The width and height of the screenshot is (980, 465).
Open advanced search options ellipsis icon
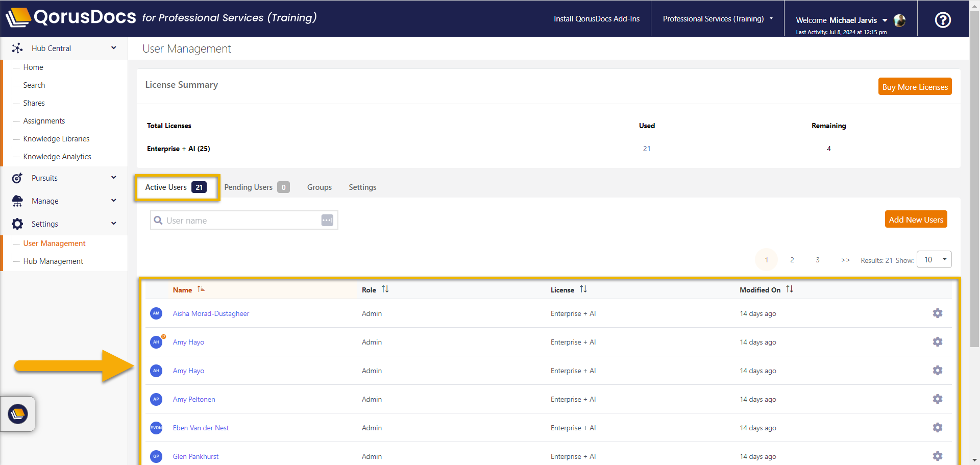tap(327, 220)
